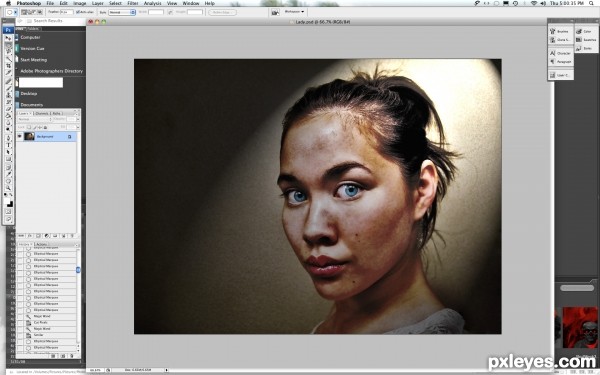
Task: Switch to the Actions tab
Action: [41, 244]
